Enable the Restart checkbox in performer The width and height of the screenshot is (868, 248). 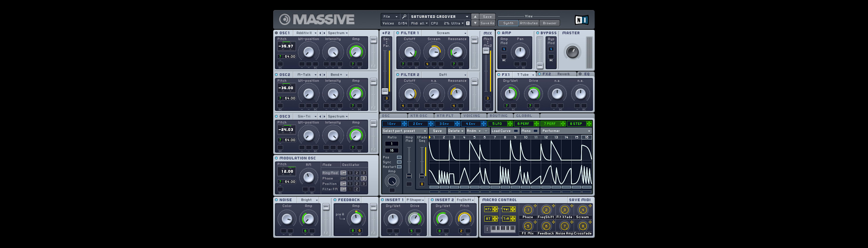[x=399, y=167]
